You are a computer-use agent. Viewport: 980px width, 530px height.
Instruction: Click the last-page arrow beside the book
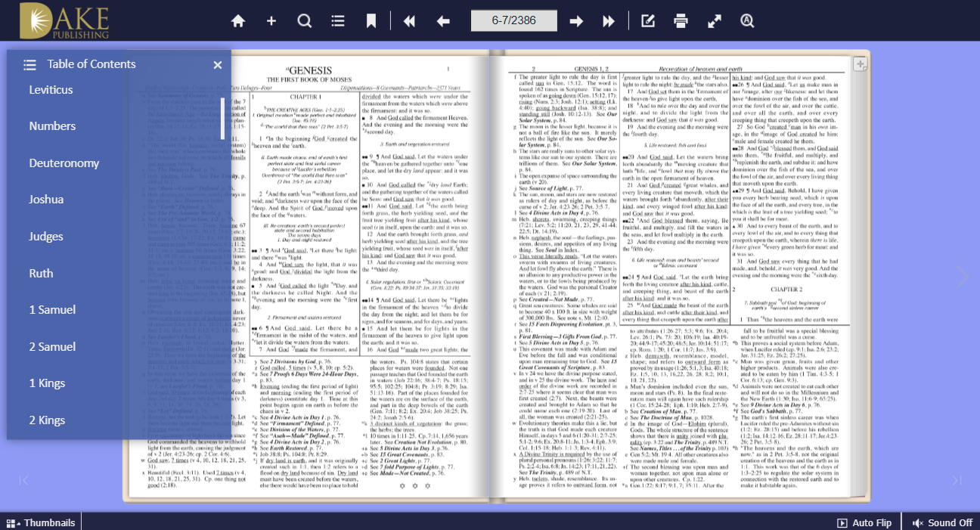957,480
